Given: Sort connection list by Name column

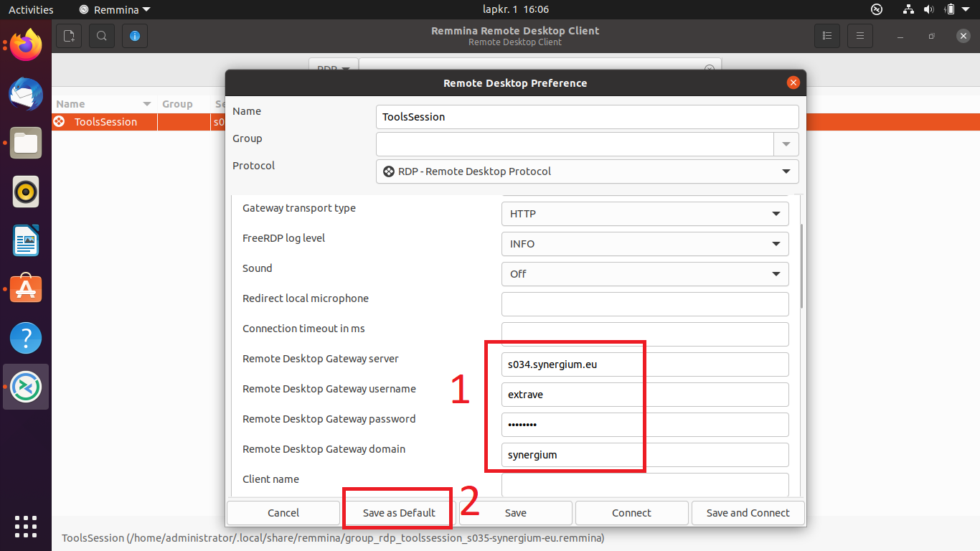Looking at the screenshot, I should 104,104.
